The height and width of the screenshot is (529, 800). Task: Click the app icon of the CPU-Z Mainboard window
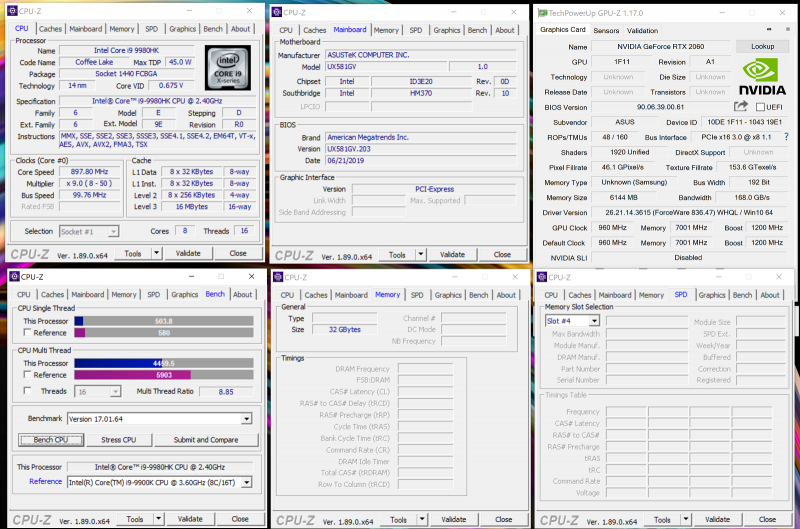[x=277, y=12]
